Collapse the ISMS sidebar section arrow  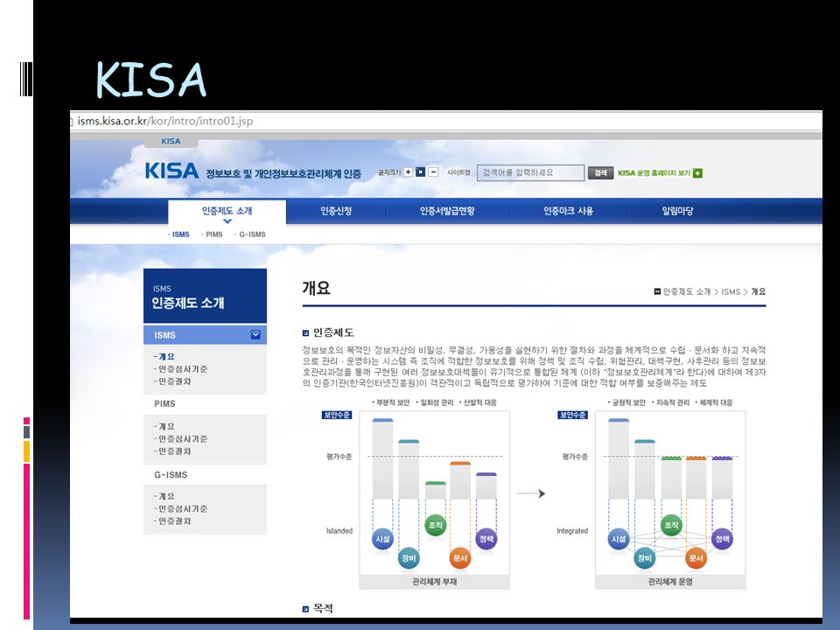[x=255, y=335]
